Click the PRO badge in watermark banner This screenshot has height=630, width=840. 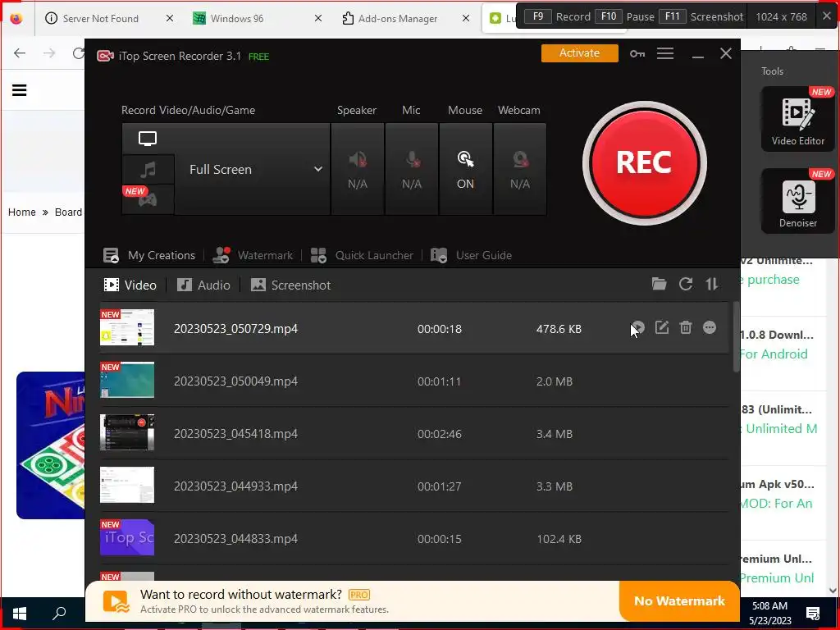[359, 595]
